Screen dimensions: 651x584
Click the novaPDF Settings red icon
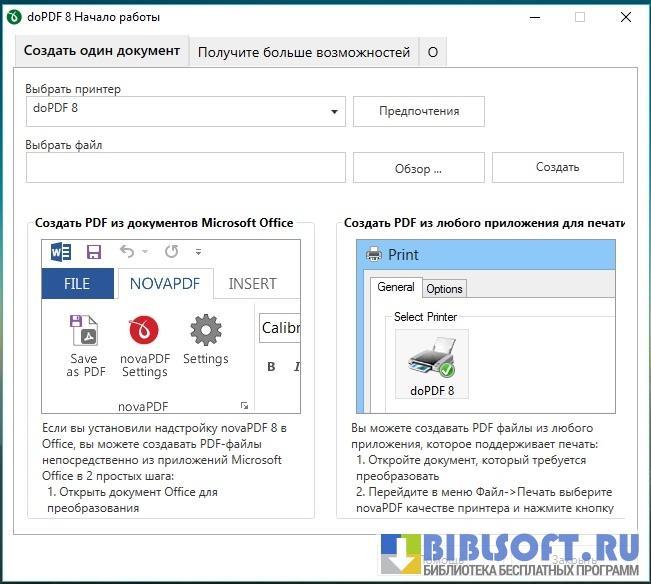144,330
